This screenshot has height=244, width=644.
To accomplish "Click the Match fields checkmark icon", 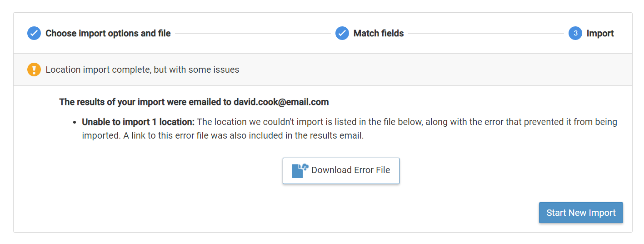I will 342,33.
